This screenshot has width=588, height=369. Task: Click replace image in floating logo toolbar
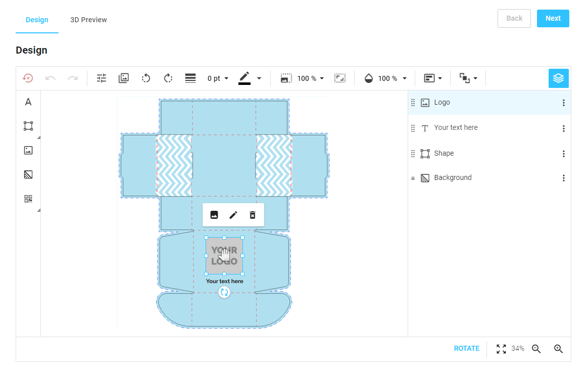click(214, 215)
